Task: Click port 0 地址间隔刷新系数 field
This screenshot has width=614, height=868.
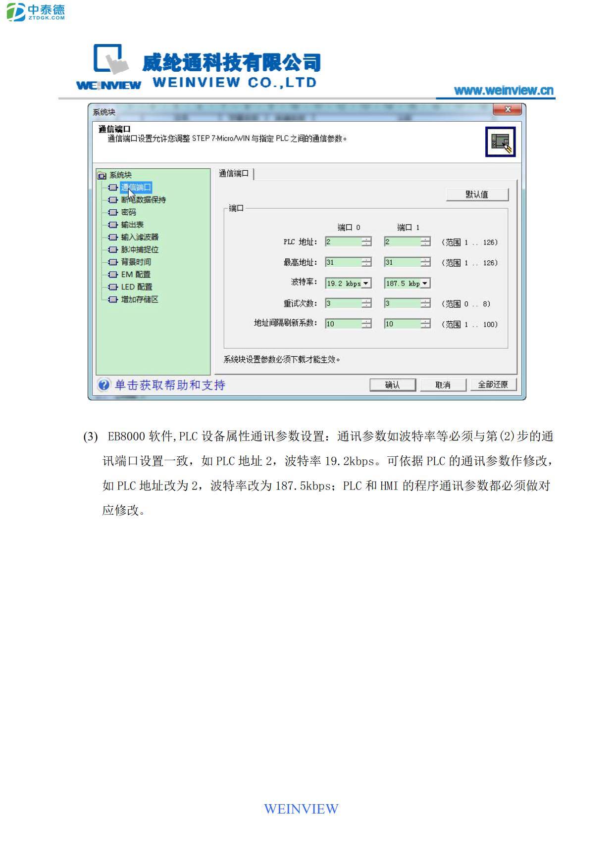Action: click(343, 324)
